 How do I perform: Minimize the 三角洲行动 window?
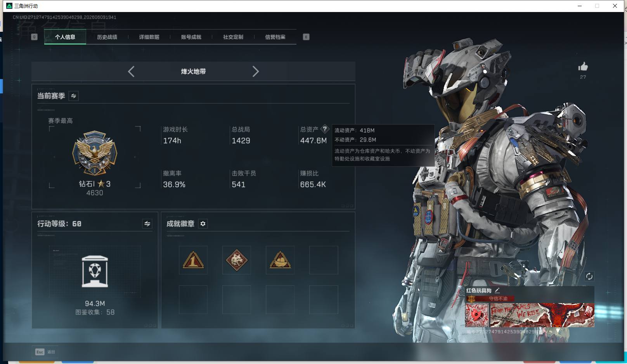[580, 6]
